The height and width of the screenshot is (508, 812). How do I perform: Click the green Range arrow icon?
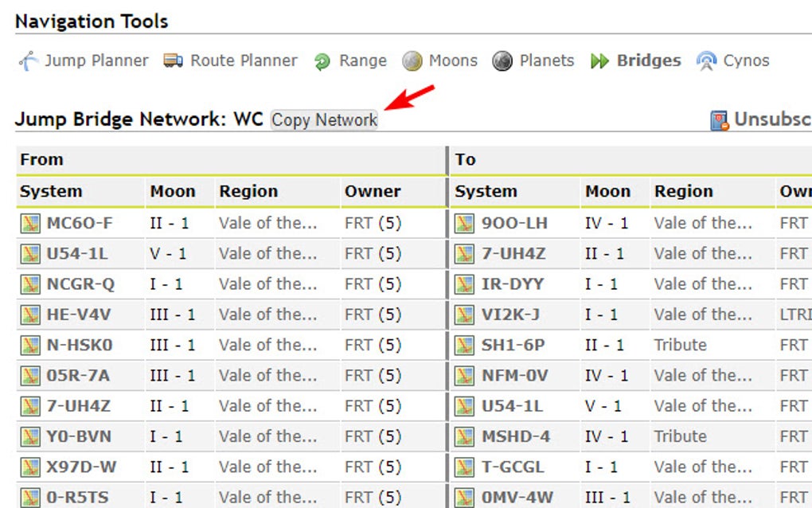(322, 61)
